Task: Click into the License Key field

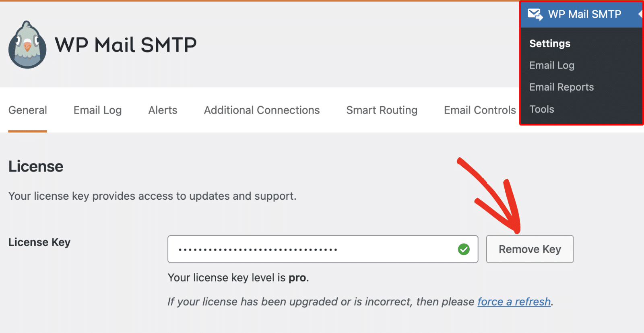Action: (x=314, y=249)
